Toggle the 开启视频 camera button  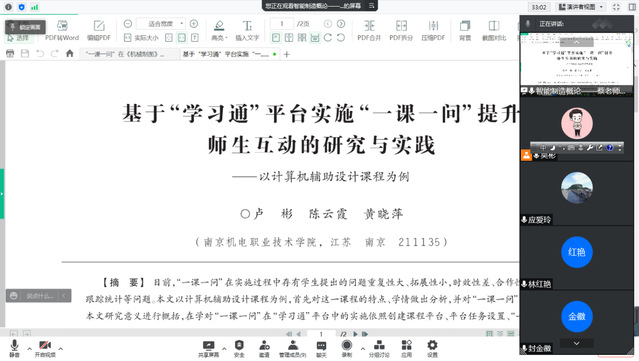click(45, 349)
